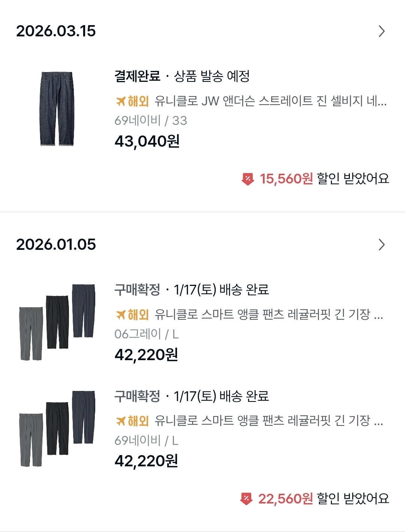The image size is (405, 532).
Task: Expand the 2026.01.05 order chevron
Action: [381, 245]
